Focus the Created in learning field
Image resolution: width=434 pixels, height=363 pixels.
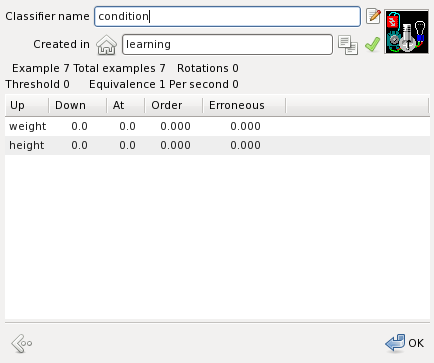[x=227, y=44]
